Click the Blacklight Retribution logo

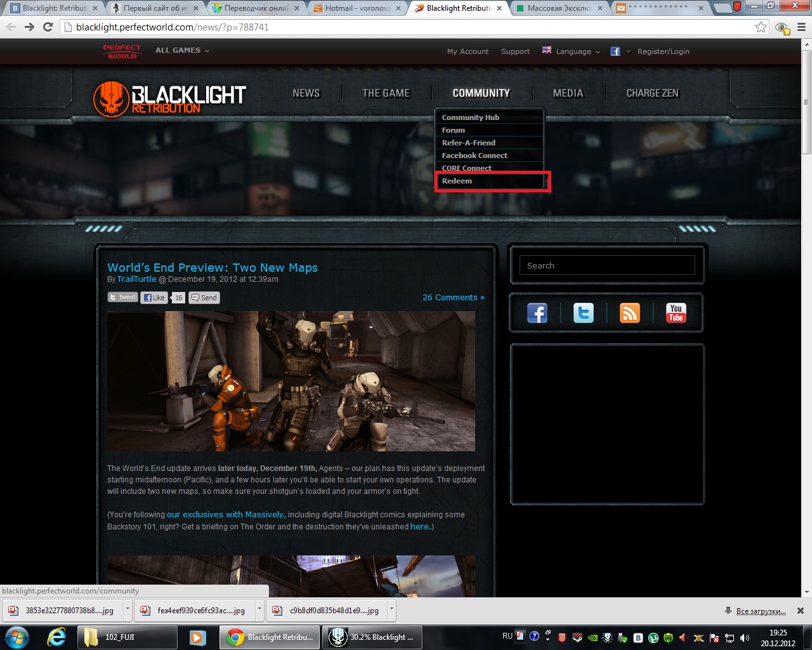[169, 100]
